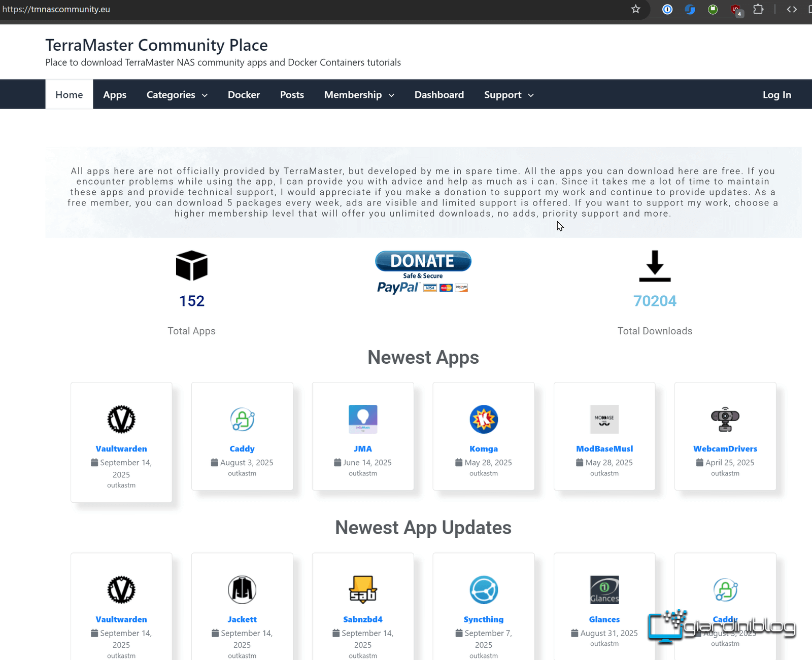
Task: Open the Caddy link dated August 3, 2025
Action: coord(242,449)
